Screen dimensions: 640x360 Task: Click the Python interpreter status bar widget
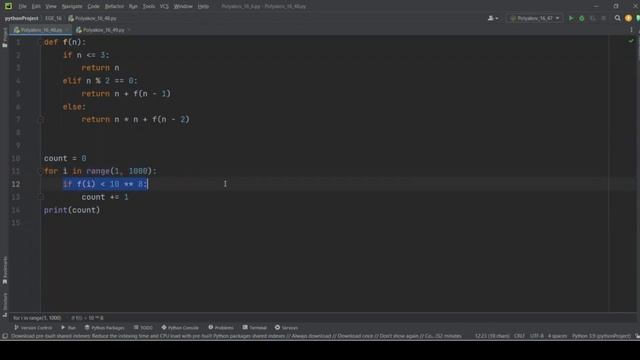(601, 336)
